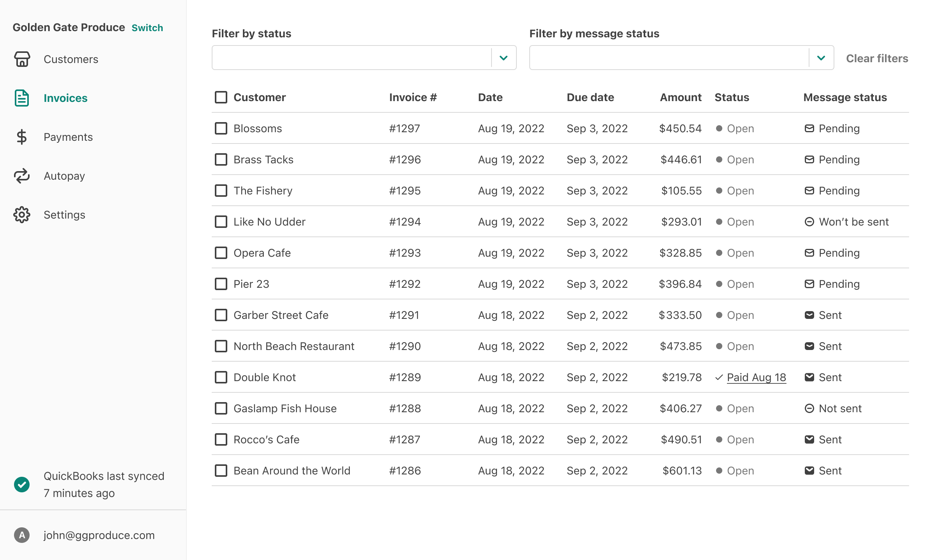
Task: Click the Autopay recurring arrows icon
Action: click(22, 176)
